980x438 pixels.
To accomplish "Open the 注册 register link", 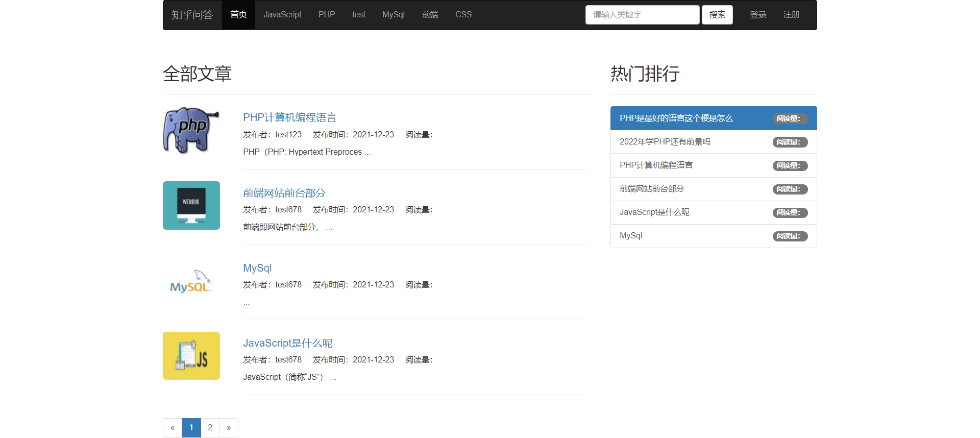I will click(x=791, y=15).
